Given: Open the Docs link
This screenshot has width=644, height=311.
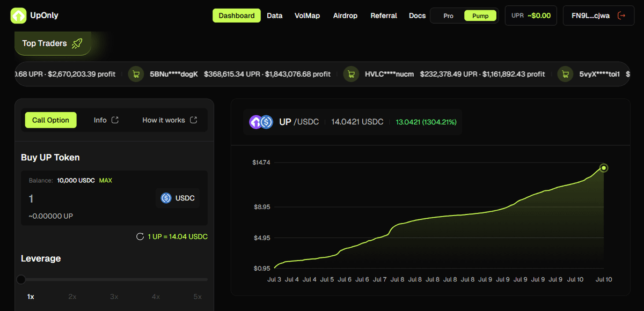Looking at the screenshot, I should [417, 16].
